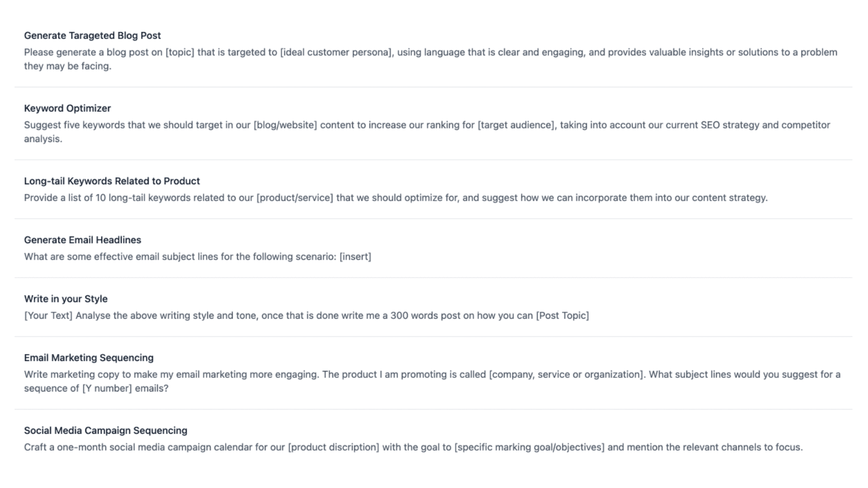The height and width of the screenshot is (488, 868).
Task: Click the one-month social media calendar description
Action: click(413, 447)
